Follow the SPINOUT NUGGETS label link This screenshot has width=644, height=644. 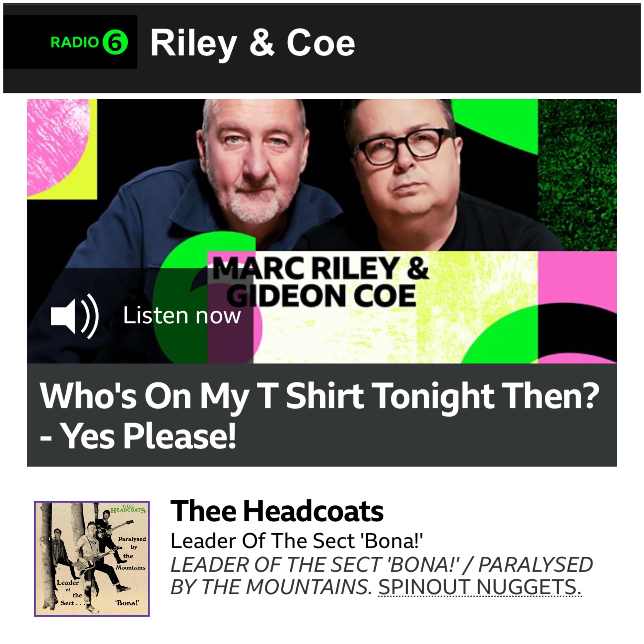point(480,587)
